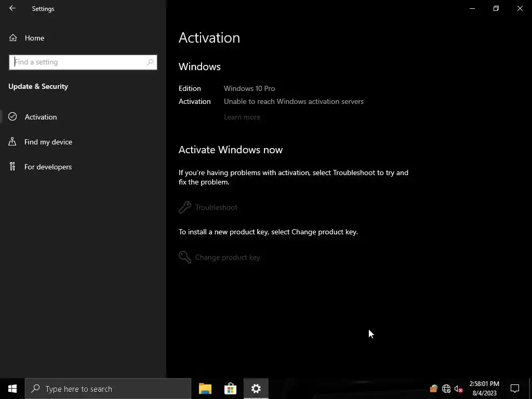The height and width of the screenshot is (399, 532).
Task: Open the network globe tray icon
Action: tap(446, 389)
